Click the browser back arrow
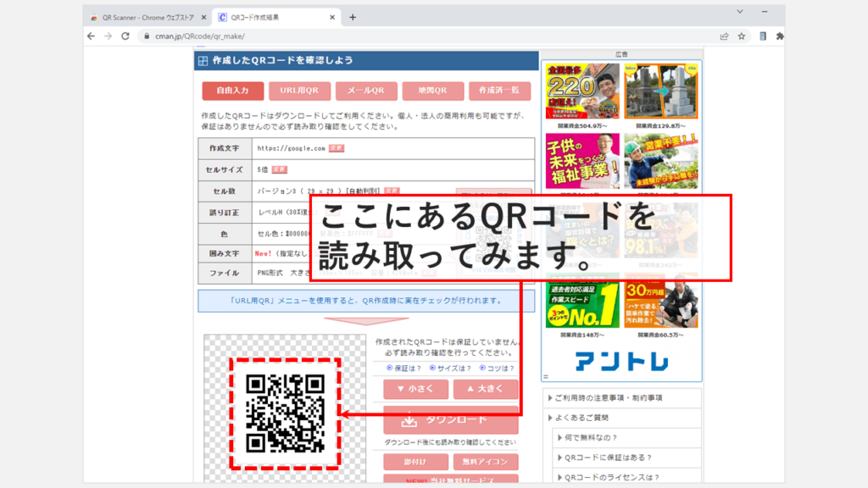The image size is (868, 488). 91,36
